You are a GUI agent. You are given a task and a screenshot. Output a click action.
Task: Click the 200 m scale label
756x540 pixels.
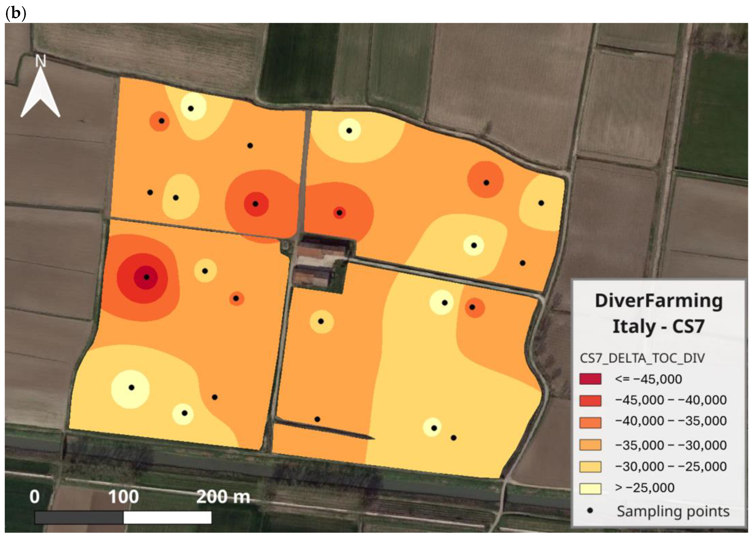click(223, 497)
